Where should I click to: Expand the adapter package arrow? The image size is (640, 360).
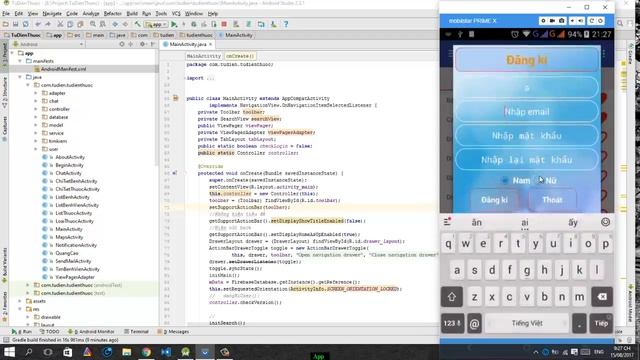click(x=36, y=93)
